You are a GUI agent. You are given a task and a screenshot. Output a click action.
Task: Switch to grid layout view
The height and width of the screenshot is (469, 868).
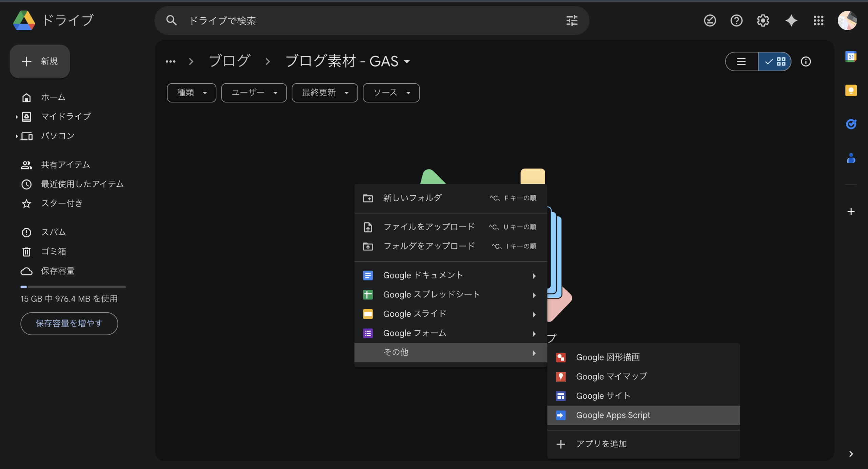pos(775,61)
